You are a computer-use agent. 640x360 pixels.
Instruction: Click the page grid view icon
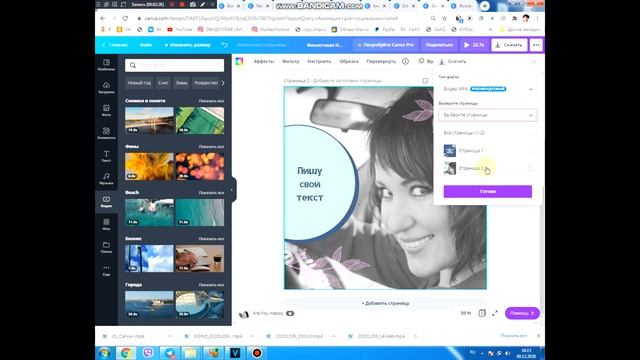tap(482, 313)
